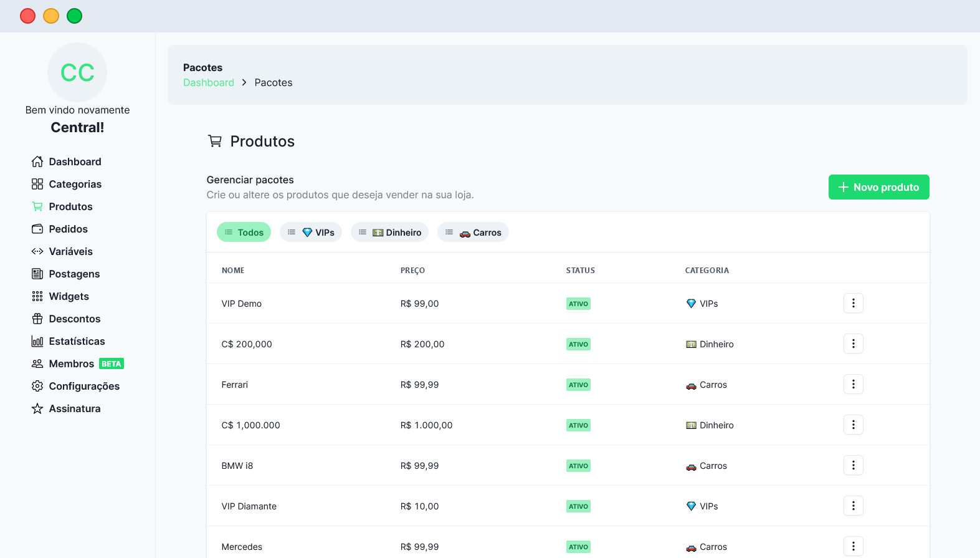The height and width of the screenshot is (558, 980).
Task: Navigate to Postagens
Action: pos(65,274)
